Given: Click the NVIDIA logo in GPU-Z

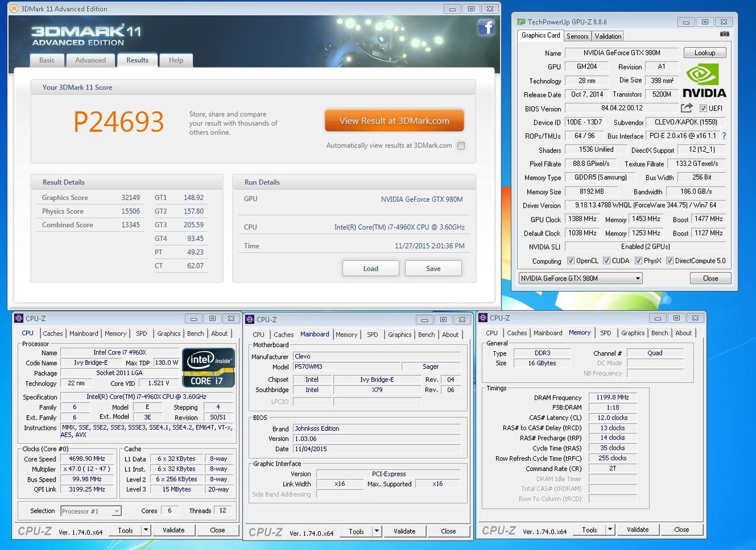Looking at the screenshot, I should tap(705, 81).
